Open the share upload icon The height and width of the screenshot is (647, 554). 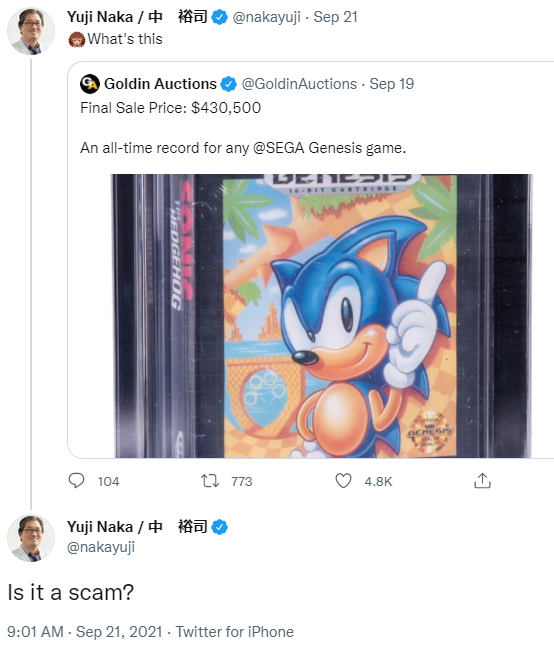[482, 481]
